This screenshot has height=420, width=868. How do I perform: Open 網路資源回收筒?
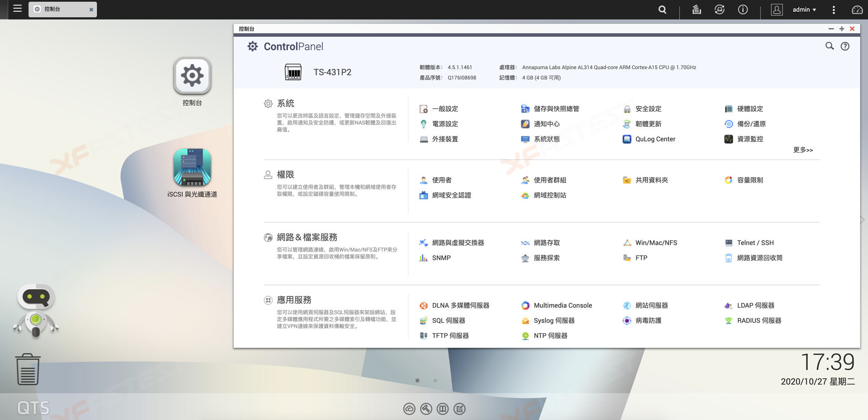[x=753, y=258]
